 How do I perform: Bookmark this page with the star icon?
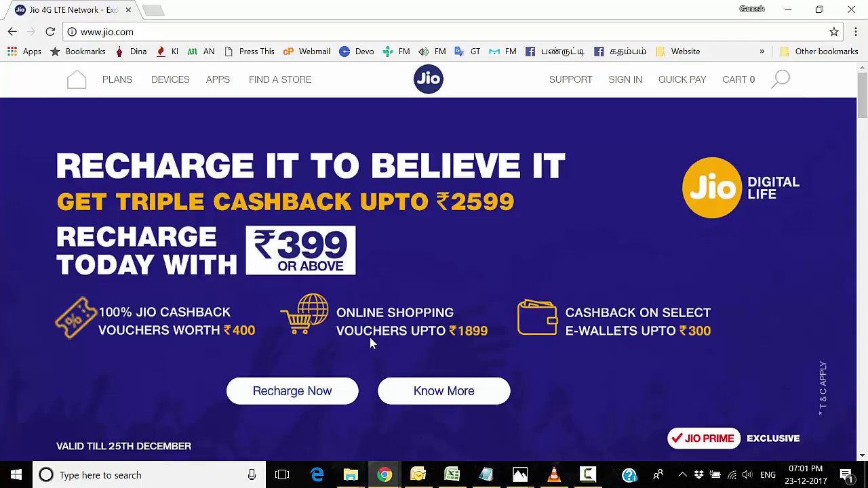834,32
